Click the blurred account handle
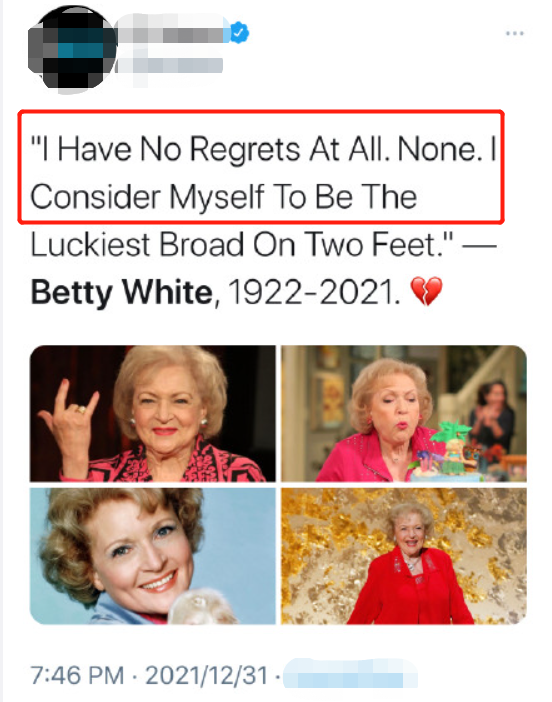 tap(170, 65)
